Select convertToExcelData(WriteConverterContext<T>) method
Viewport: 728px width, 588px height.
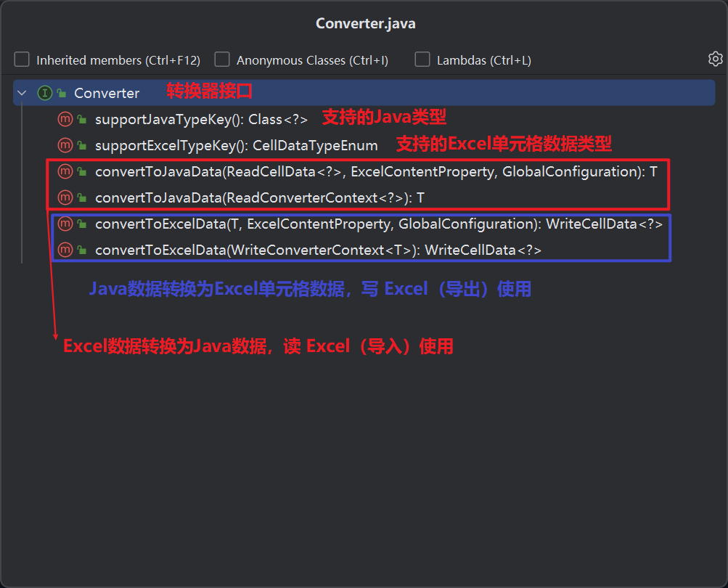tap(318, 250)
